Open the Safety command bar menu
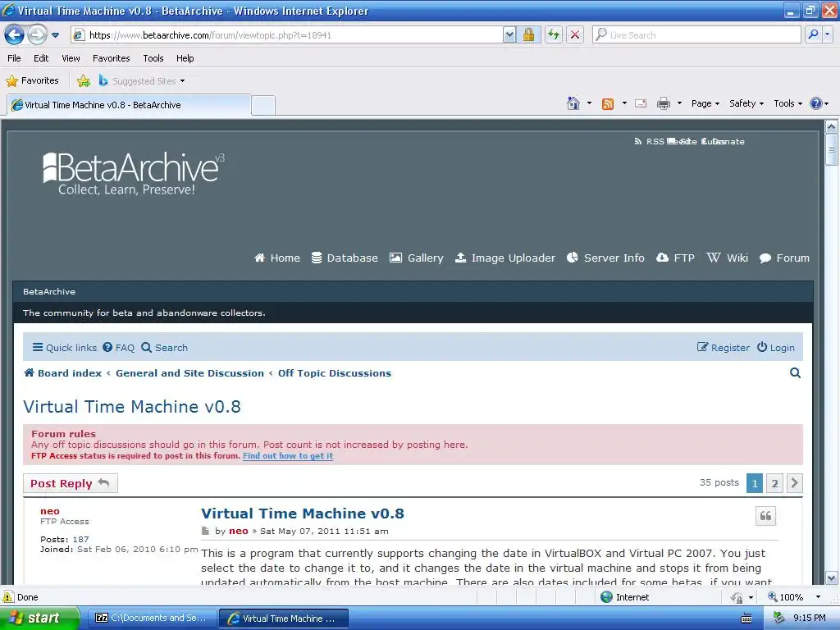This screenshot has height=630, width=840. coord(746,103)
